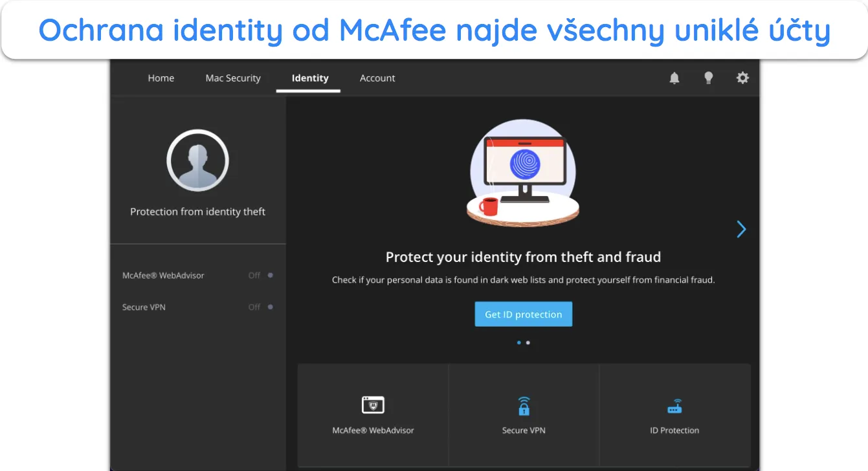Open the notifications bell icon
The height and width of the screenshot is (471, 868).
click(x=674, y=78)
